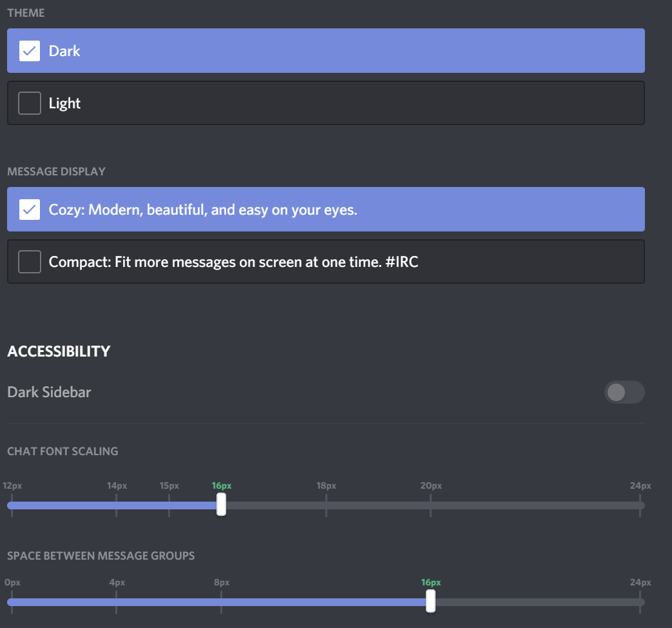Image resolution: width=672 pixels, height=628 pixels.
Task: Click the chat font scaling slider handle
Action: (221, 504)
